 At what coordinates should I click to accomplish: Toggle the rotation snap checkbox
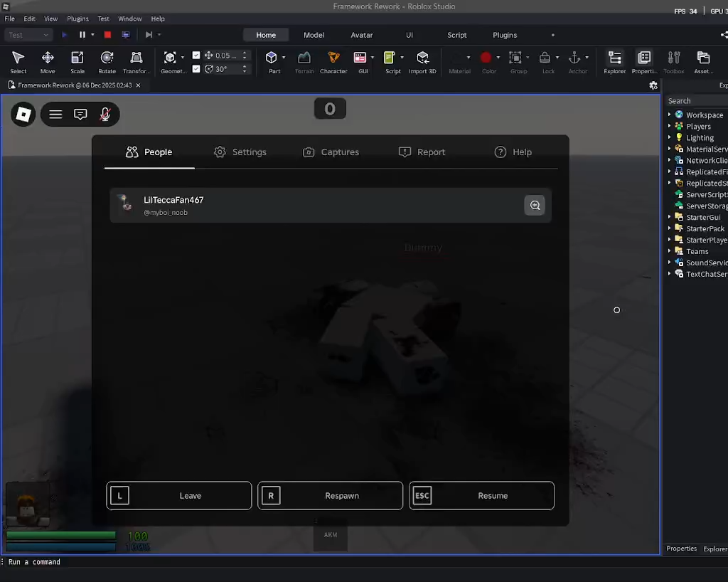(x=196, y=69)
